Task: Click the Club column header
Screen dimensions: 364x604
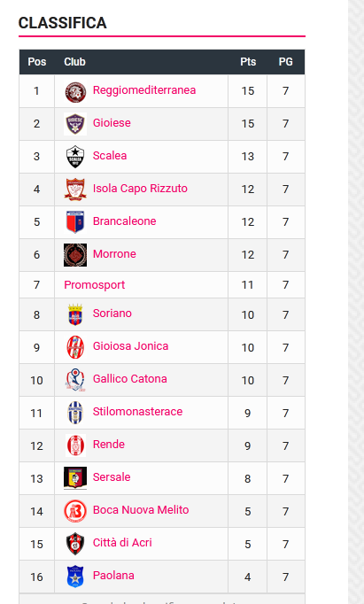Action: [74, 62]
